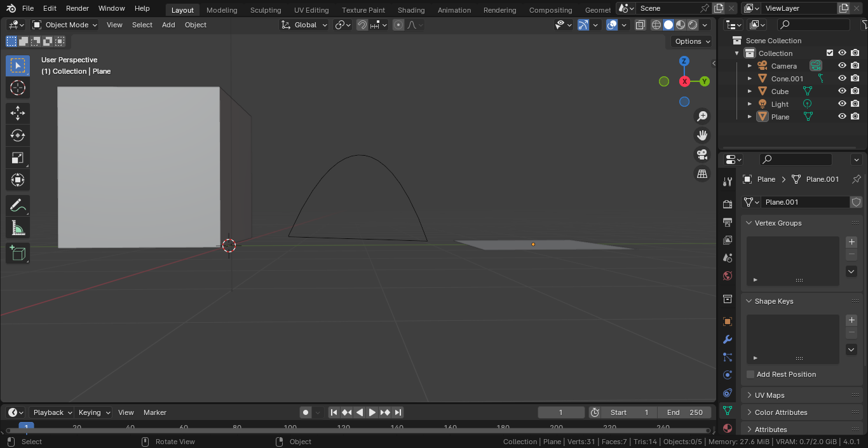868x448 pixels.
Task: Select the Scale tool
Action: (x=18, y=158)
